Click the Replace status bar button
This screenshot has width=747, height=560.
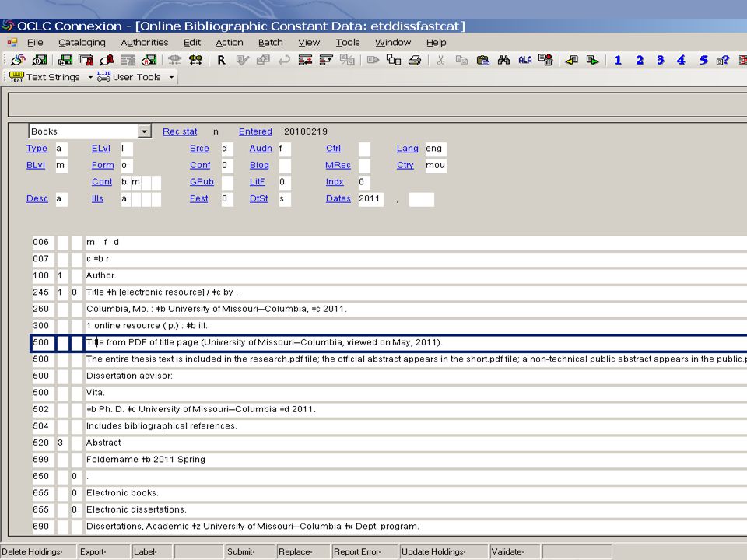coord(303,551)
